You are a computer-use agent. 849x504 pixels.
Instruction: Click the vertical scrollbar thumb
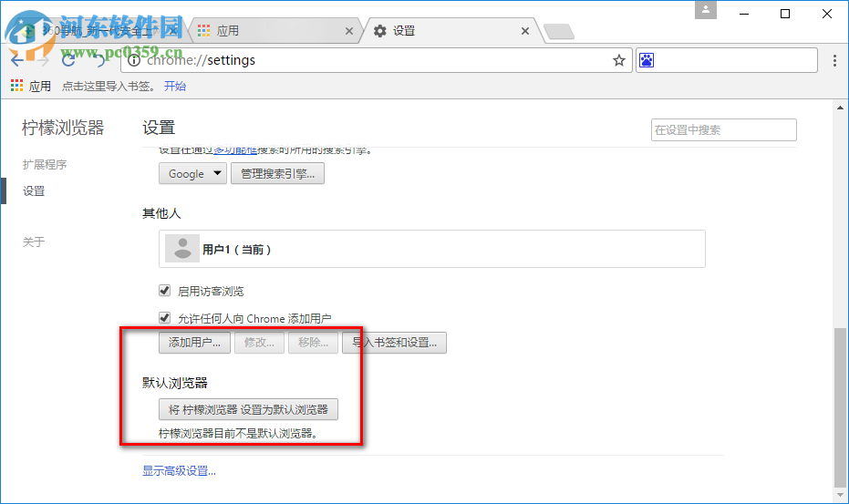(841, 408)
